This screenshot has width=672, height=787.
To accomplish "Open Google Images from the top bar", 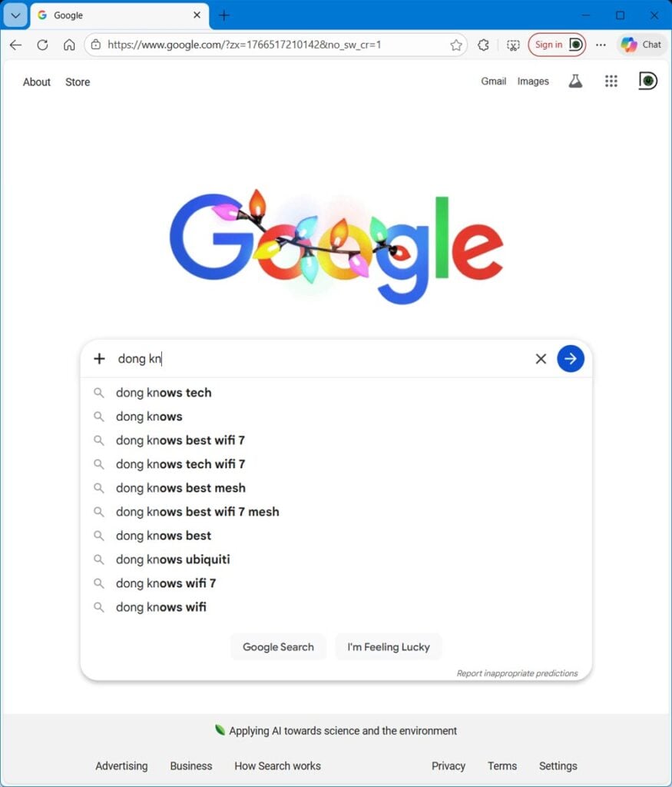I will (533, 81).
